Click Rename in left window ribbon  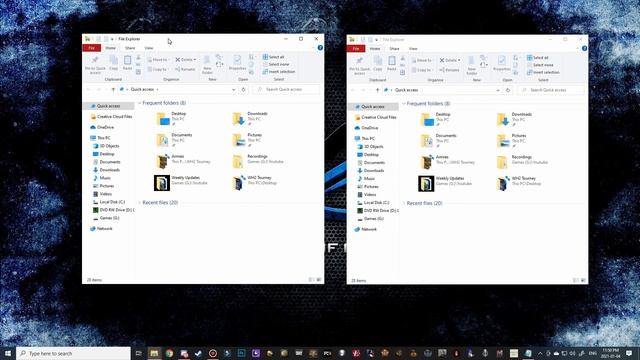[186, 69]
